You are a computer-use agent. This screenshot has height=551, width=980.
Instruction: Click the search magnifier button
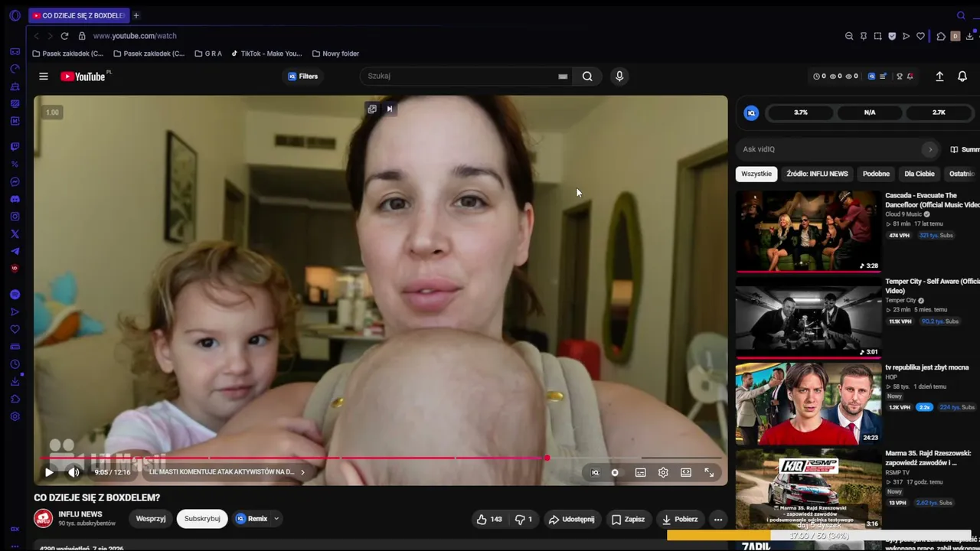tap(587, 77)
